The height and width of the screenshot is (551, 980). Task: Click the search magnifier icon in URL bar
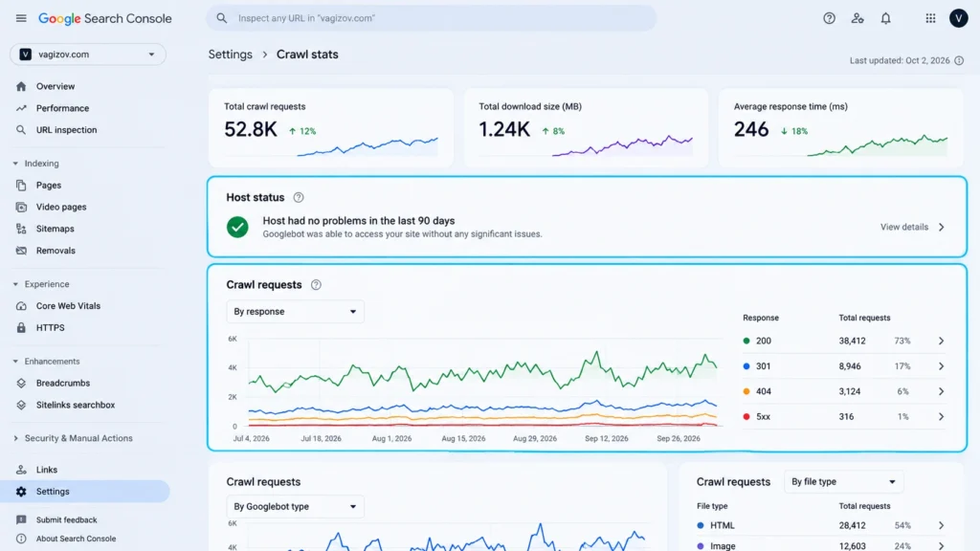pos(222,18)
